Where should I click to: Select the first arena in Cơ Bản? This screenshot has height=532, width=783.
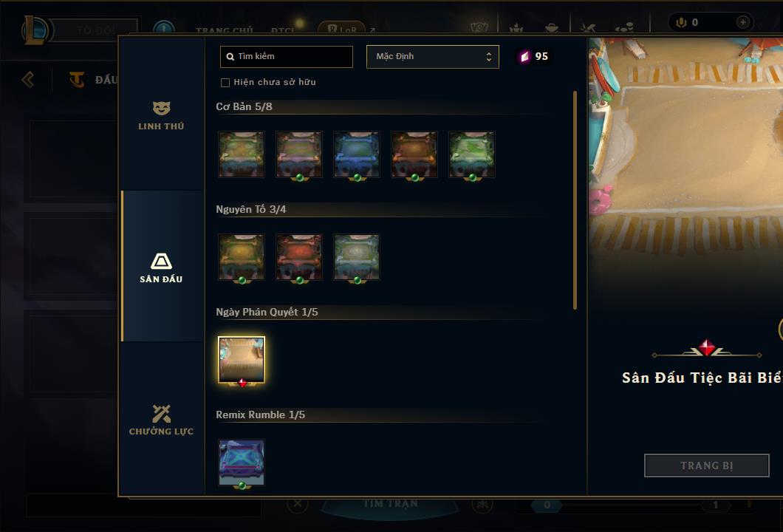coord(242,154)
